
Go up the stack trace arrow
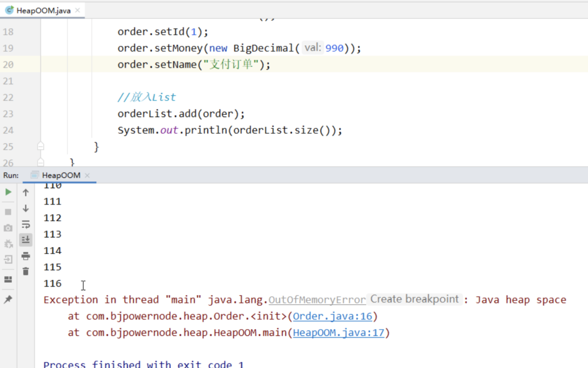click(26, 192)
